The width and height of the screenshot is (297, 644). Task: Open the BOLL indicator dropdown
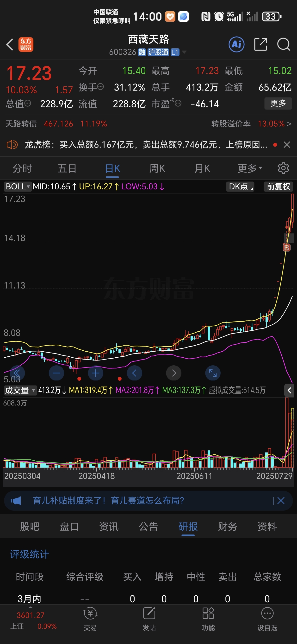18,187
